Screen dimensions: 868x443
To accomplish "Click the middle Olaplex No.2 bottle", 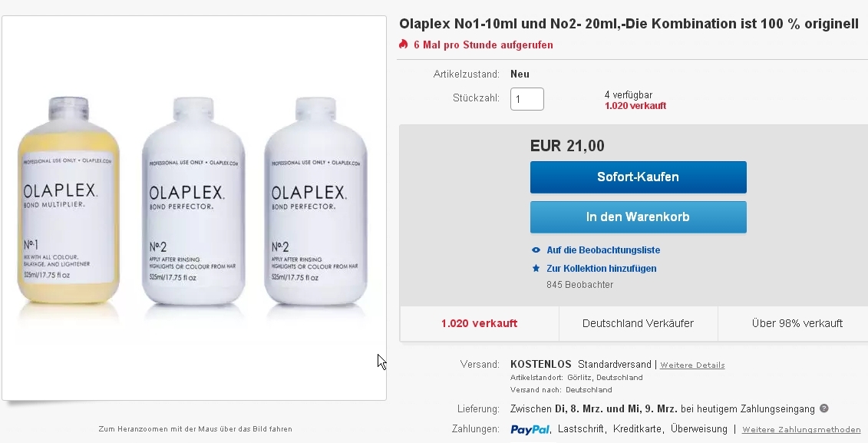I will click(193, 201).
